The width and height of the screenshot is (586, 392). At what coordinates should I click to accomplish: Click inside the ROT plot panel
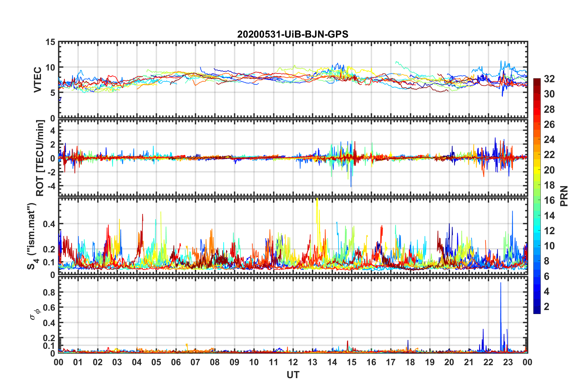[x=293, y=158]
